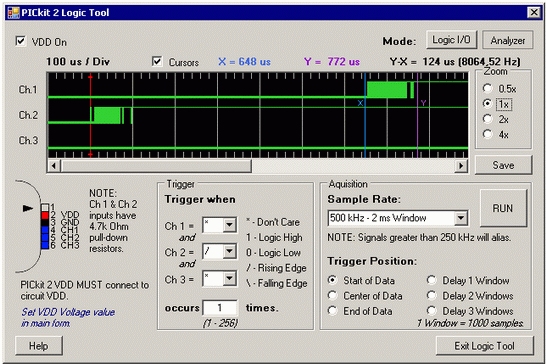
Task: Toggle the Cursors checkbox
Action: tap(157, 61)
